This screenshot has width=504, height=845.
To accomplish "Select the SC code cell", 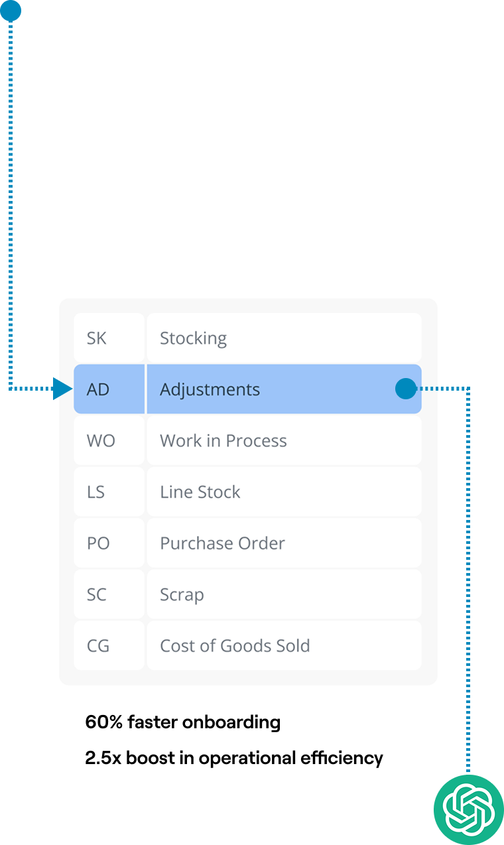I will tap(109, 594).
